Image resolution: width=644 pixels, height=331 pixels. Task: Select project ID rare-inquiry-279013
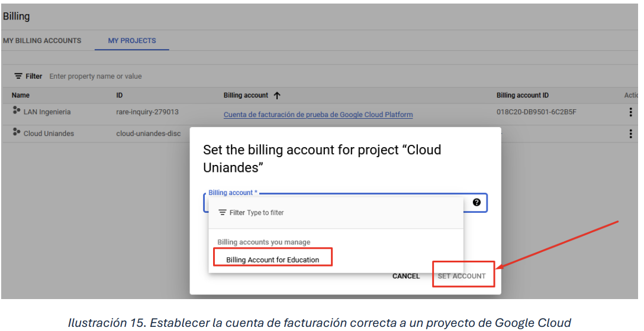[x=147, y=112]
